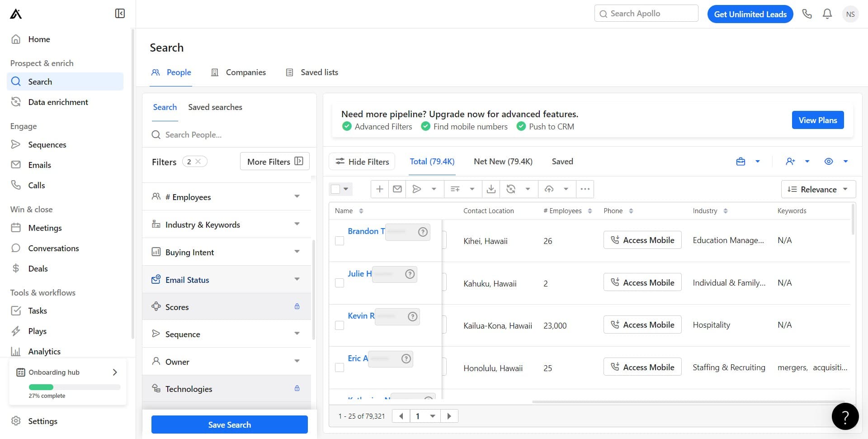
Task: Click the export download icon above the results
Action: coord(491,189)
